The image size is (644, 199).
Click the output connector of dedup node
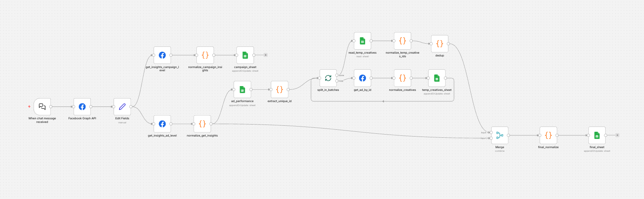448,44
